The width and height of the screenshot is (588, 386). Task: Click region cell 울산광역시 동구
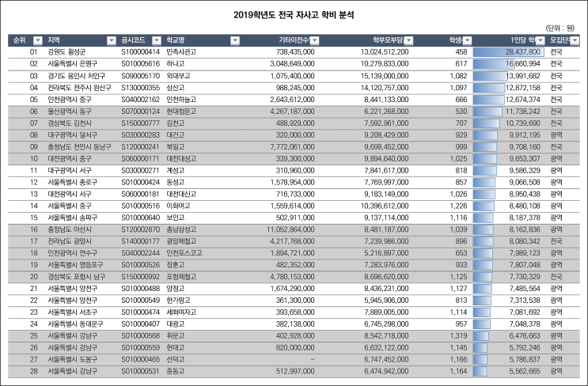70,112
